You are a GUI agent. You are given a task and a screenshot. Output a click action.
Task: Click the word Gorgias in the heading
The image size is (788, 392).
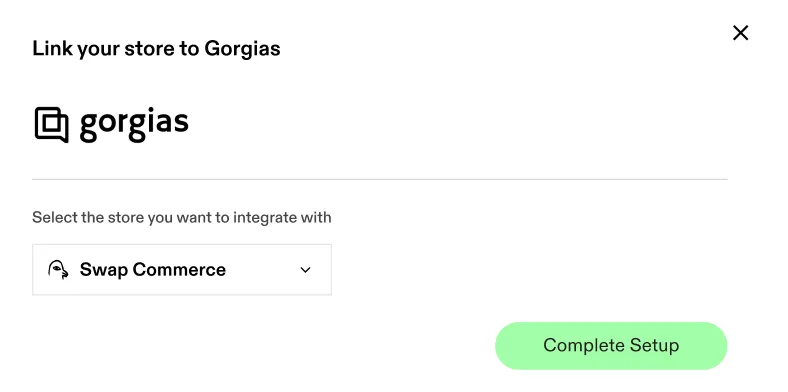point(242,49)
